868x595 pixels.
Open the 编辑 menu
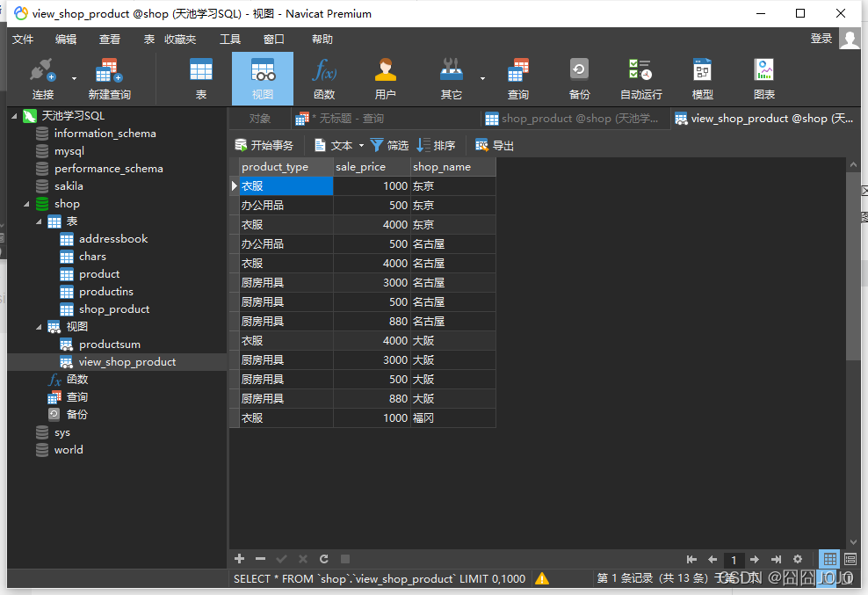tap(66, 40)
